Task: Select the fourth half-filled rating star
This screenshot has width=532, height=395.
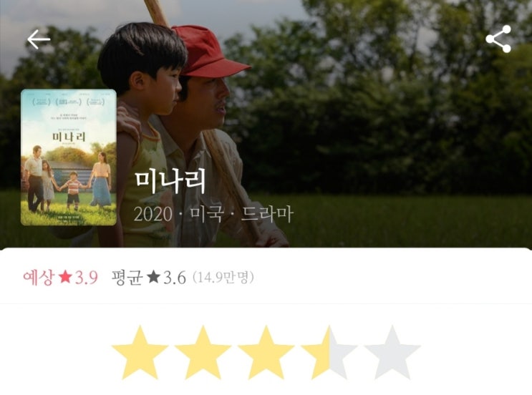Action: 329,353
